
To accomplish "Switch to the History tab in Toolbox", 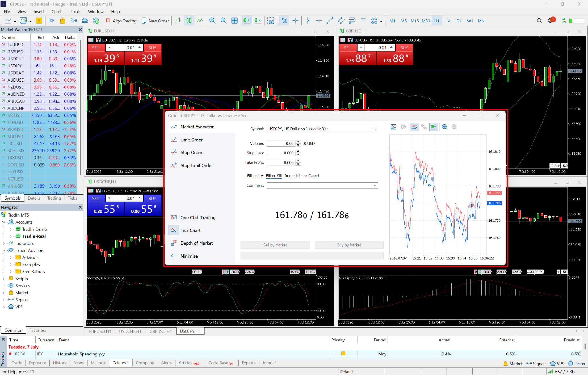I will pos(59,363).
